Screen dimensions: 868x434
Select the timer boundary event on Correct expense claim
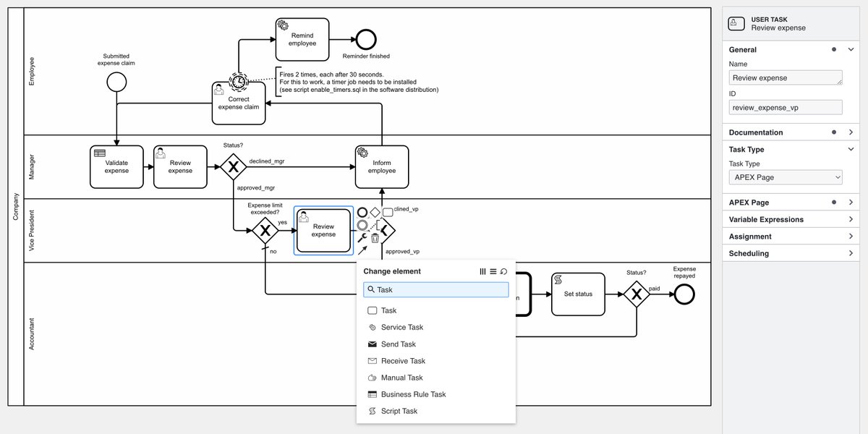tap(239, 82)
